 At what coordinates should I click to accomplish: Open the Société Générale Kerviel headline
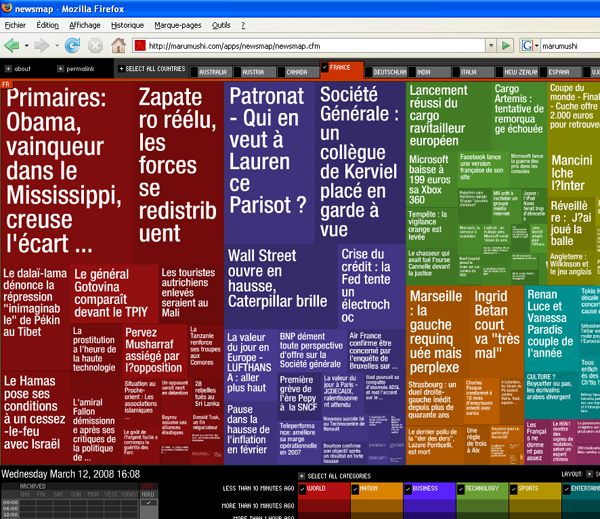tap(359, 162)
